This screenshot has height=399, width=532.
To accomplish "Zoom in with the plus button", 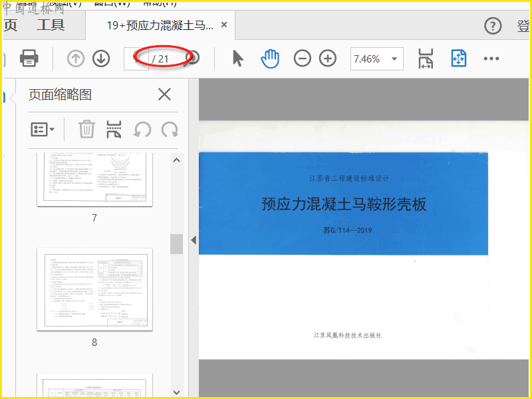I will pos(328,59).
